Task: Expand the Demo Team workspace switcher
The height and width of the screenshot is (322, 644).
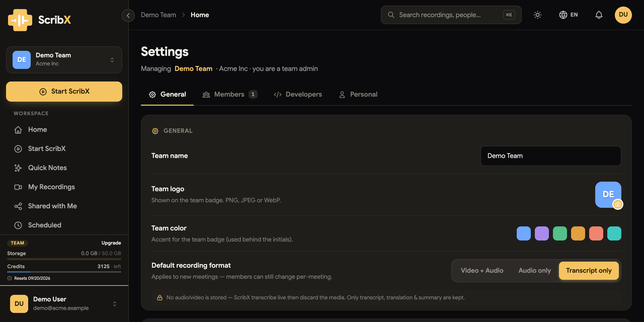Action: point(64,60)
